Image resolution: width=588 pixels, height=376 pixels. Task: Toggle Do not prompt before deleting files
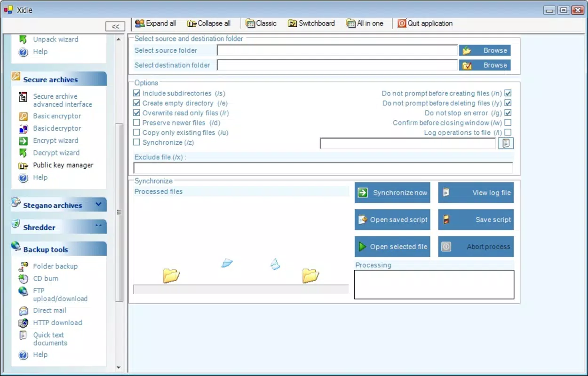[x=508, y=103]
